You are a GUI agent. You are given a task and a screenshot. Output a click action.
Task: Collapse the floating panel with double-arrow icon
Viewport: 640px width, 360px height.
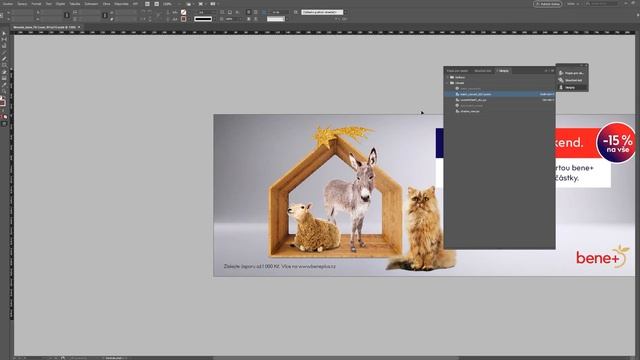(546, 71)
